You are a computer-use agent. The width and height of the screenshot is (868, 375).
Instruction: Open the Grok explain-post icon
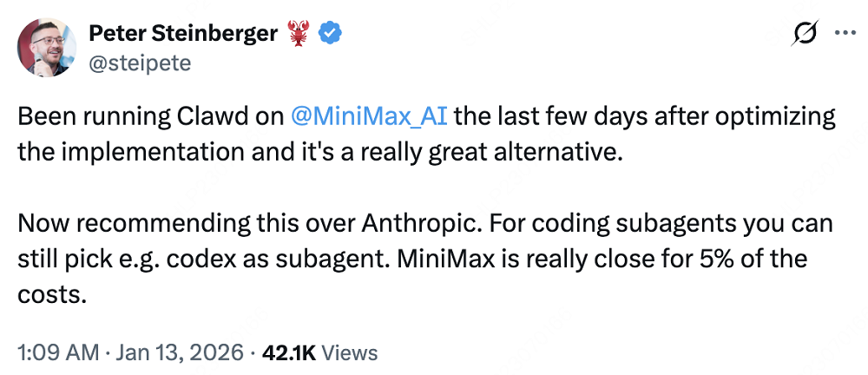(805, 33)
